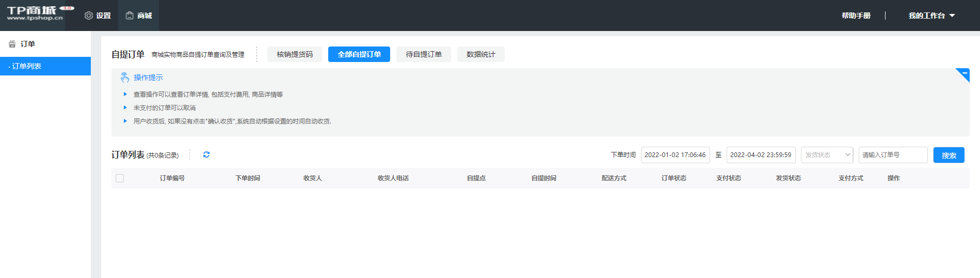Screen dimensions: 980x278
Task: Open the start date 下单时间 picker
Action: [675, 155]
